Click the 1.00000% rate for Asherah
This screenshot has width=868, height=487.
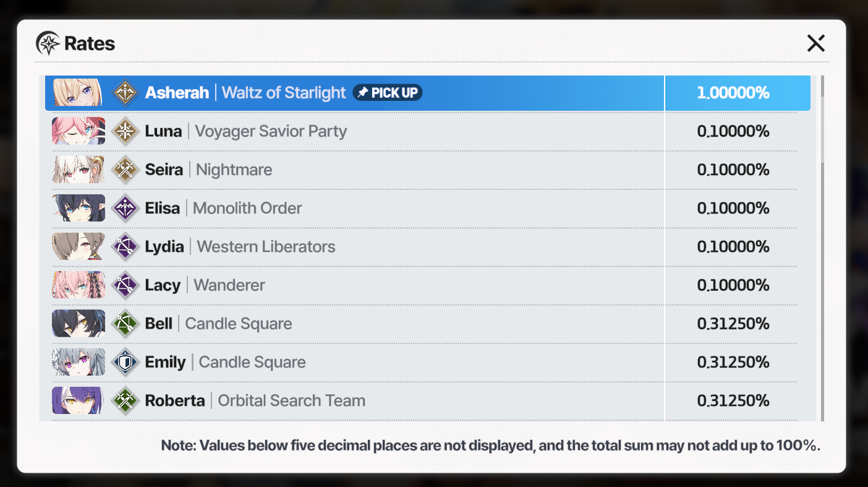733,93
